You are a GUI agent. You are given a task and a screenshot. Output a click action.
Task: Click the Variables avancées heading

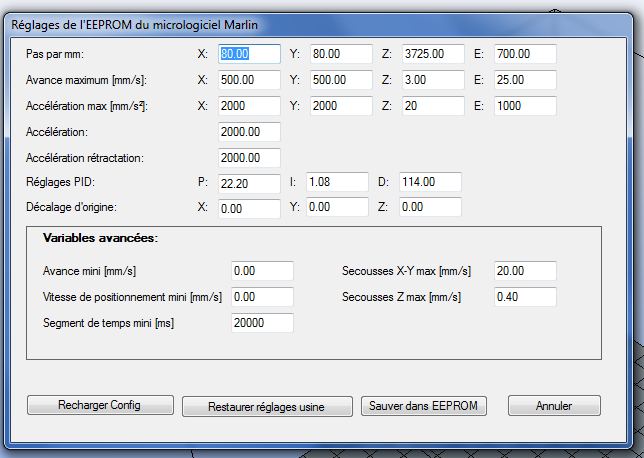pos(100,238)
